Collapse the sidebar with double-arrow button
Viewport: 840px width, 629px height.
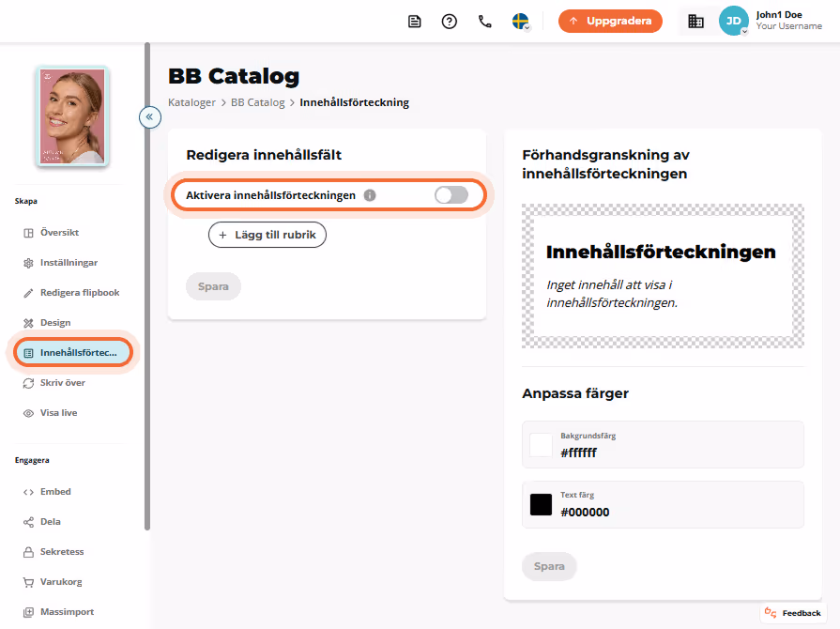150,116
